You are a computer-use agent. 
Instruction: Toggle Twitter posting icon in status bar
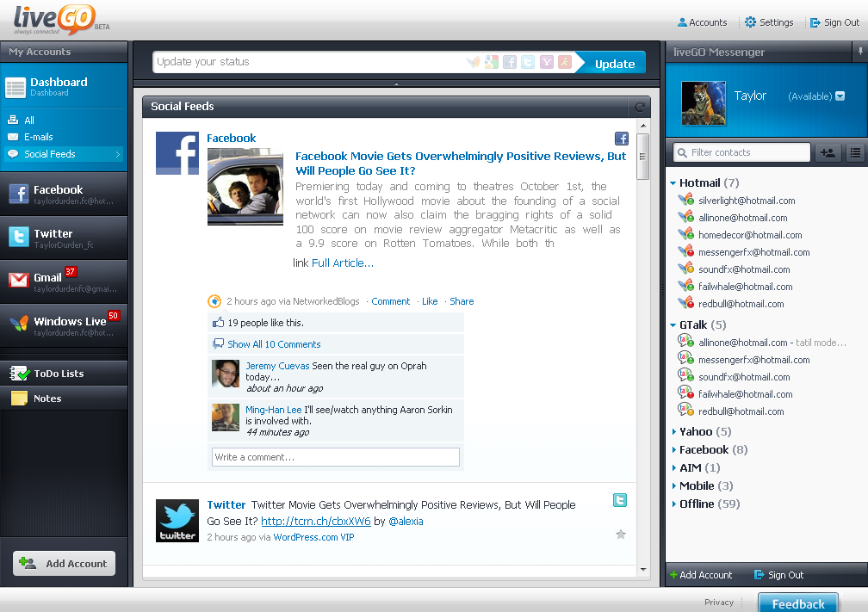tap(528, 62)
